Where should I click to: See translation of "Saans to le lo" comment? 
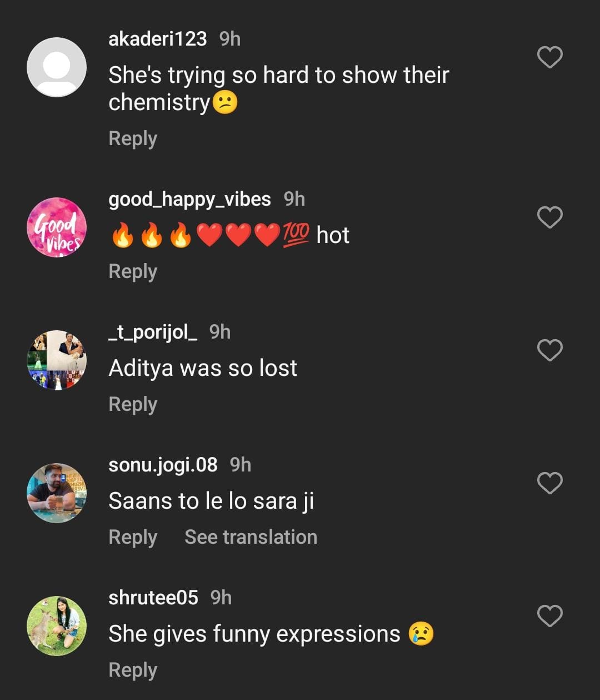click(251, 537)
